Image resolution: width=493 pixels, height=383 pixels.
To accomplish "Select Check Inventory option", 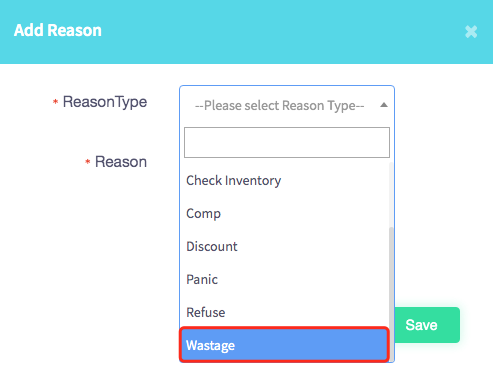I will point(284,180).
